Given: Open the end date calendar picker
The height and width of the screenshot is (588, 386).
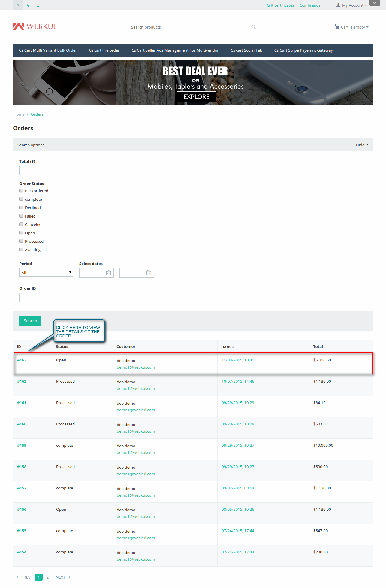Looking at the screenshot, I should 149,273.
